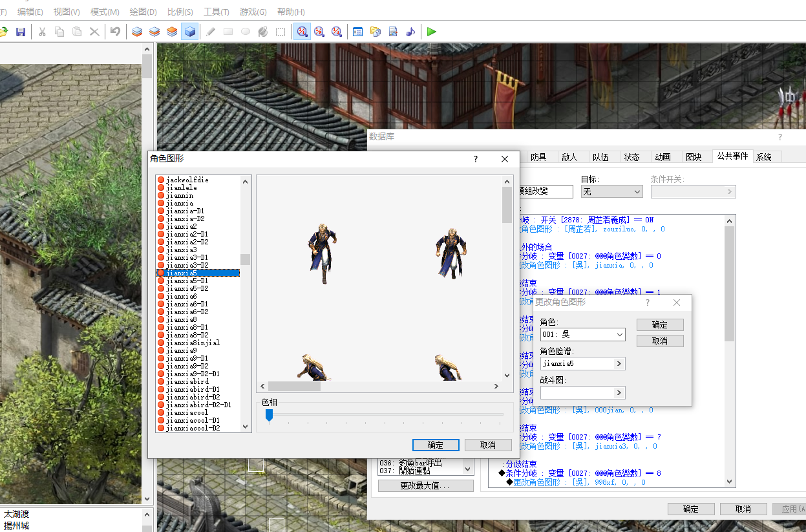Select the 揚州城 map in the map list
The image size is (806, 532).
(16, 526)
